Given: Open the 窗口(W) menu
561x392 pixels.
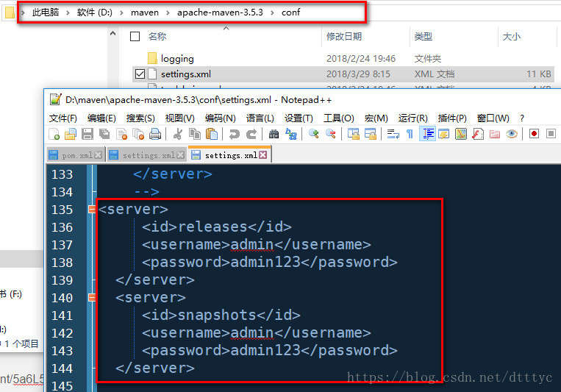Looking at the screenshot, I should (493, 118).
